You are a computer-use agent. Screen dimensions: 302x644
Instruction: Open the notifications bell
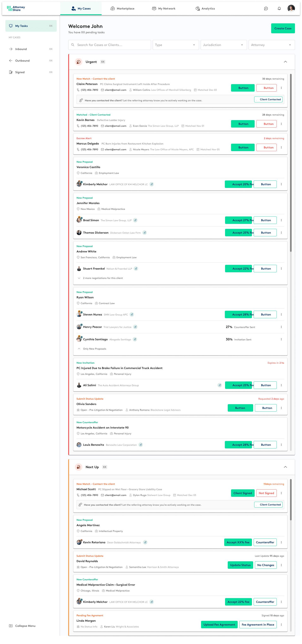(279, 8)
